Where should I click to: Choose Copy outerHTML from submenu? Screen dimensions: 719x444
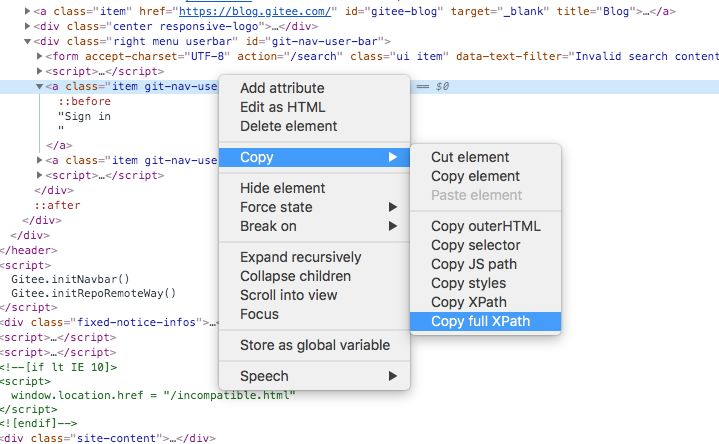pyautogui.click(x=481, y=226)
